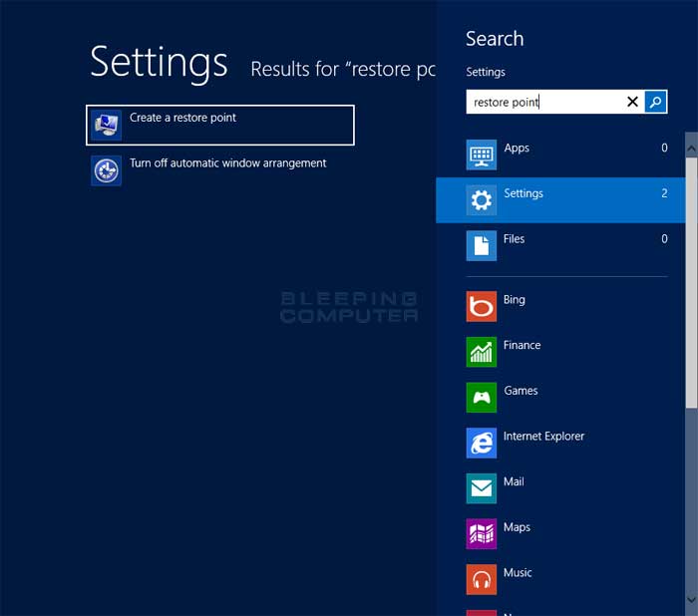The height and width of the screenshot is (616, 698).
Task: Click the Finance chart icon
Action: click(x=482, y=352)
